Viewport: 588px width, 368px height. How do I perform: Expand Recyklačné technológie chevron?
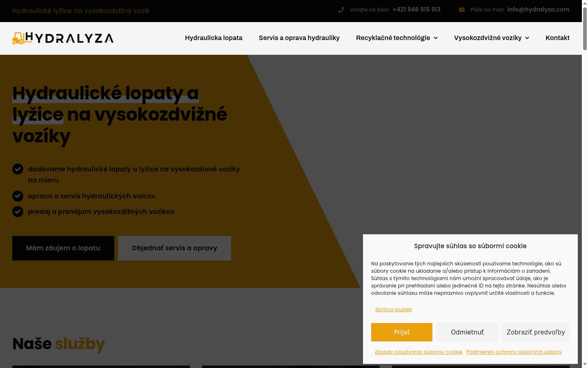(436, 38)
